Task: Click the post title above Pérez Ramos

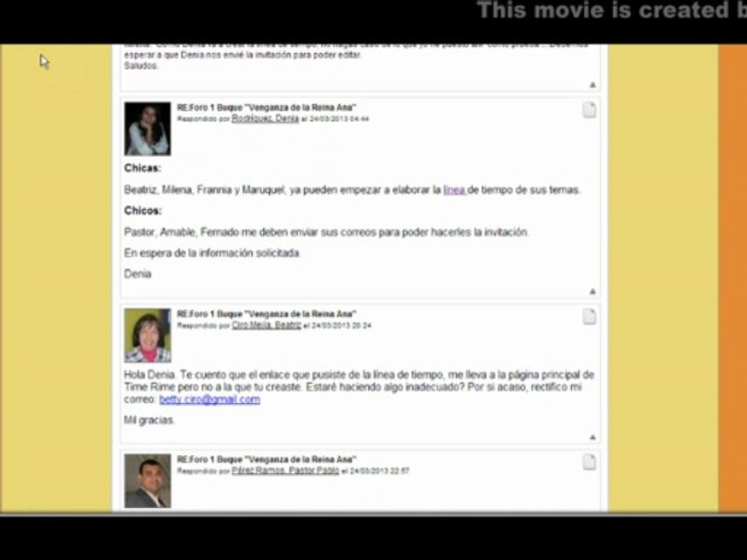Action: tap(267, 460)
